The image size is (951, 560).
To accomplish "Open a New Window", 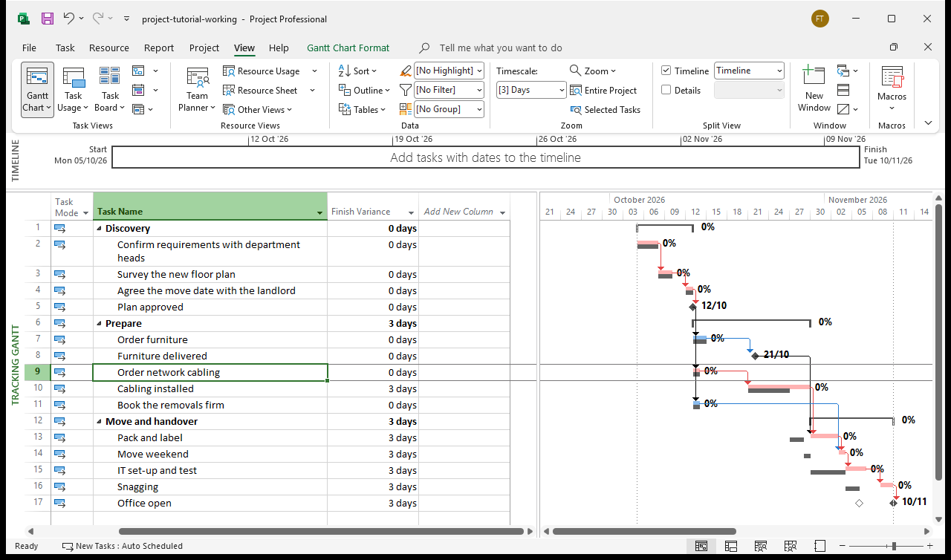I will click(x=814, y=89).
